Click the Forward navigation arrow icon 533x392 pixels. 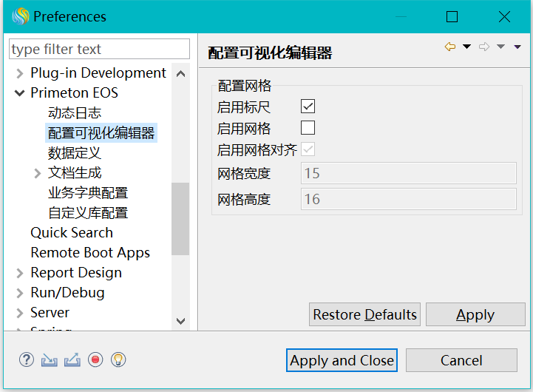click(x=484, y=47)
